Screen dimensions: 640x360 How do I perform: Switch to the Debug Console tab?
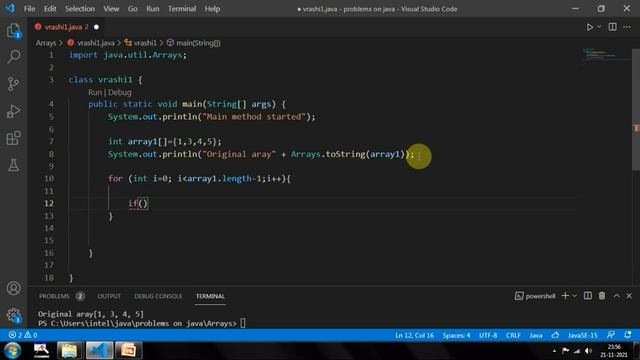click(158, 296)
